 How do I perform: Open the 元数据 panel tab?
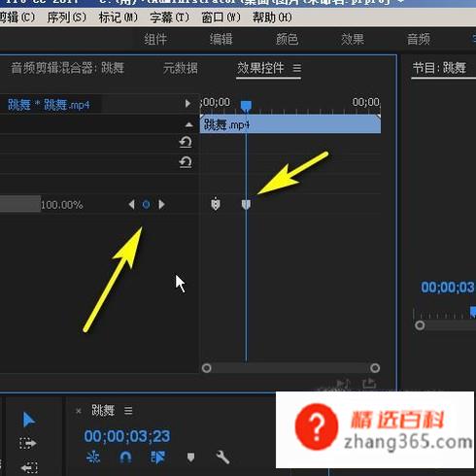[x=181, y=68]
